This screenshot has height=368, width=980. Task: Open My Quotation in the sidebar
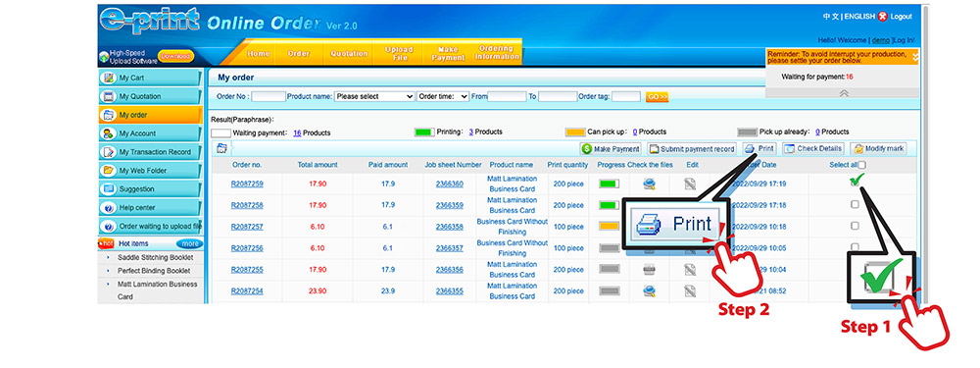coord(150,96)
